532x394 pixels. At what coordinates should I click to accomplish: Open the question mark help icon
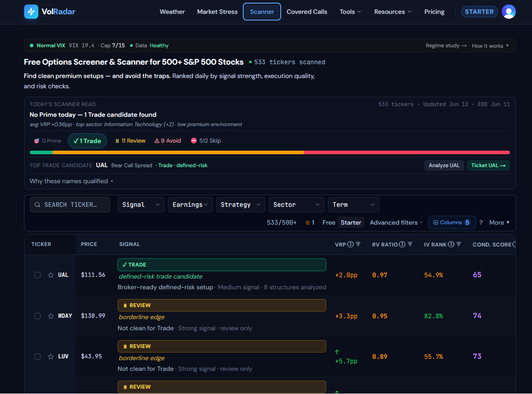[x=481, y=222]
